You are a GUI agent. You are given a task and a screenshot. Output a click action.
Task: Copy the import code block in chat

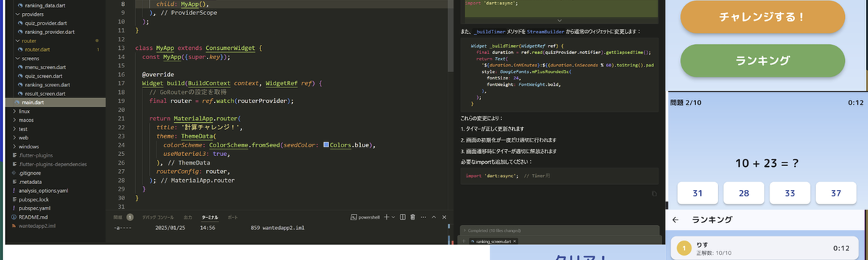pos(654,194)
